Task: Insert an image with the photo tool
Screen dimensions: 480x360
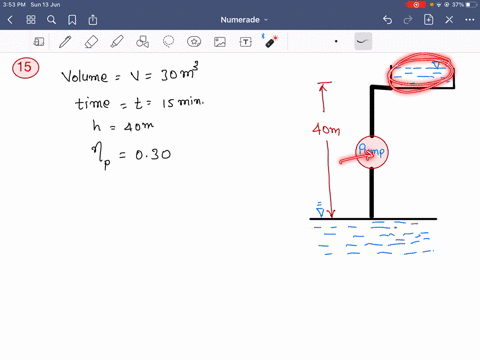Action: point(220,42)
